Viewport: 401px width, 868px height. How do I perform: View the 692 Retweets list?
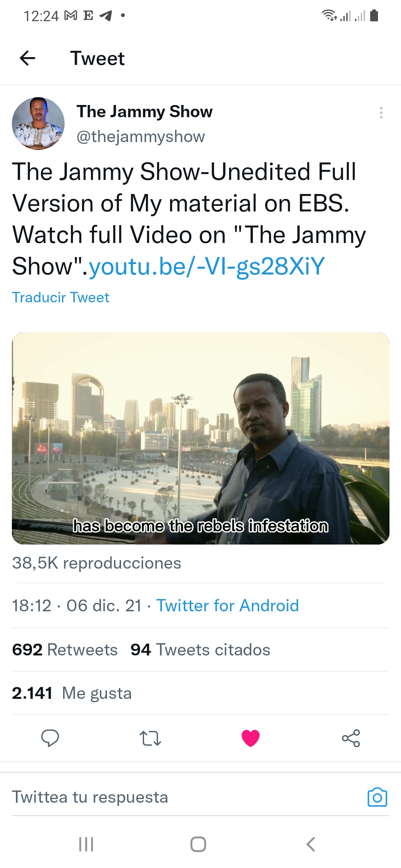pos(65,650)
